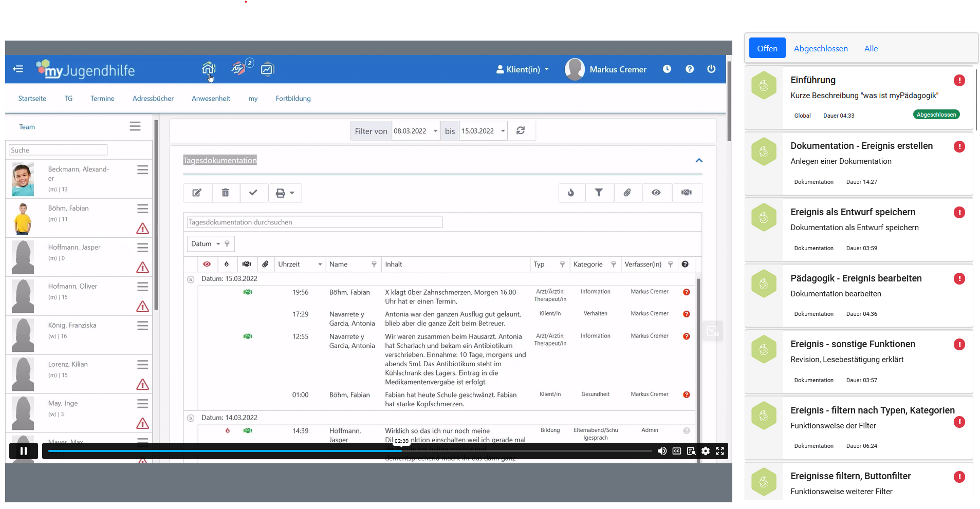Click the home icon in the blue header

[x=208, y=68]
